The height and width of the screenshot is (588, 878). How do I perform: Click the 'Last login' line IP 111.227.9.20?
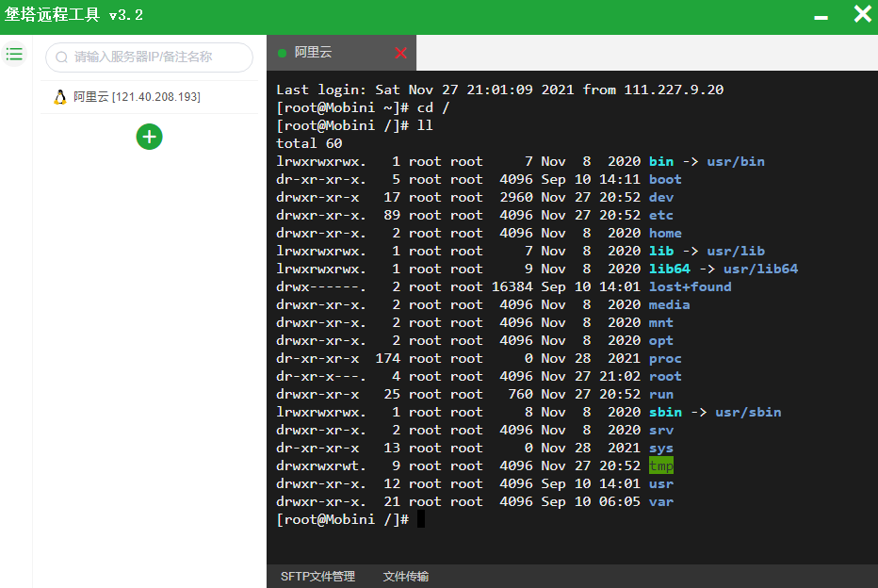(674, 90)
